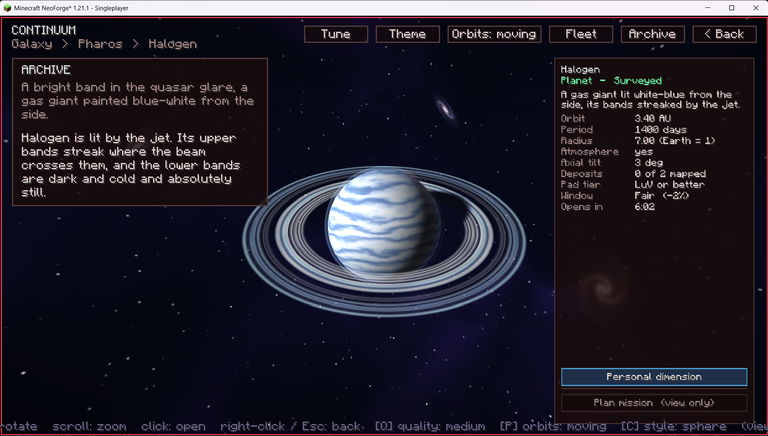
Task: Toggle the Archive button in top bar
Action: point(652,34)
